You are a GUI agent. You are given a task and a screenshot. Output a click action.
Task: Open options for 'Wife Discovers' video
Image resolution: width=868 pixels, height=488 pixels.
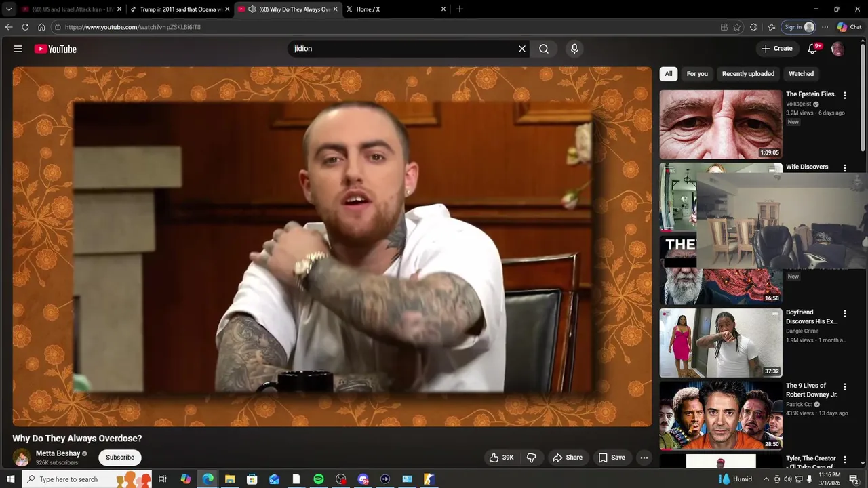tap(845, 168)
